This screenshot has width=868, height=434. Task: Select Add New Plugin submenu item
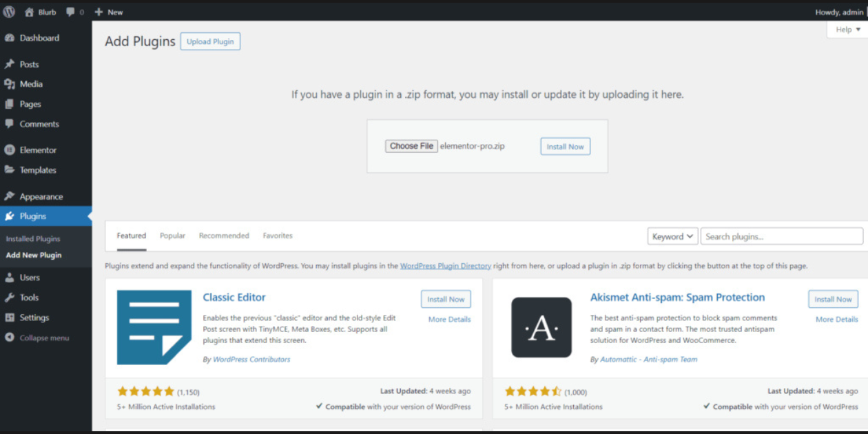(x=34, y=255)
